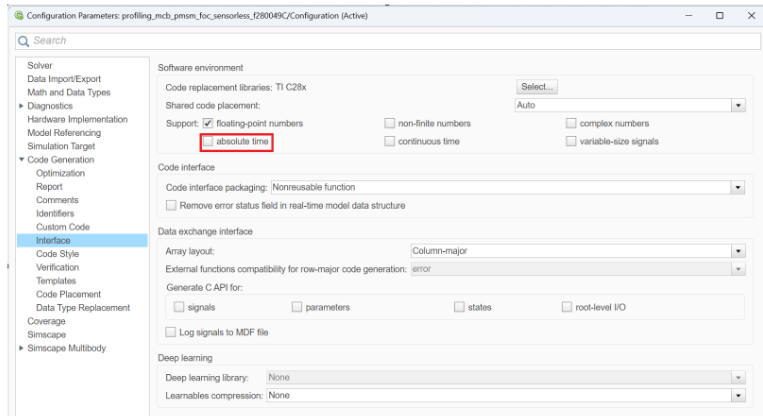
Task: Enable the absolute time checkbox
Action: pos(208,142)
